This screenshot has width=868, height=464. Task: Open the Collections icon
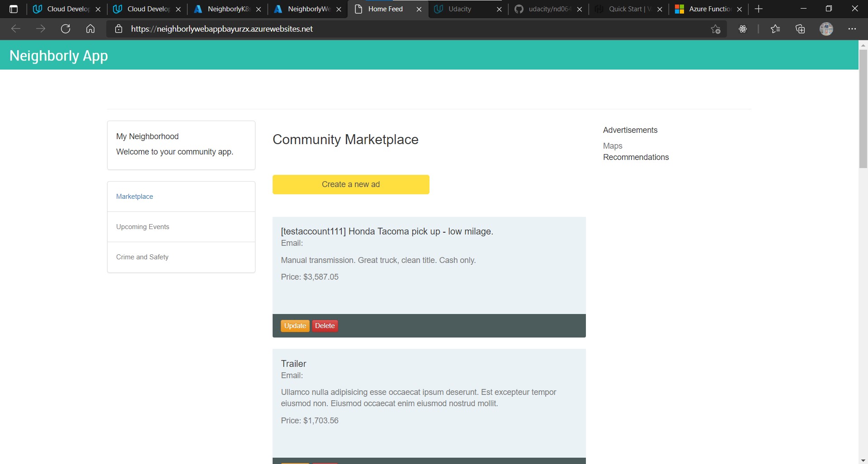tap(800, 29)
